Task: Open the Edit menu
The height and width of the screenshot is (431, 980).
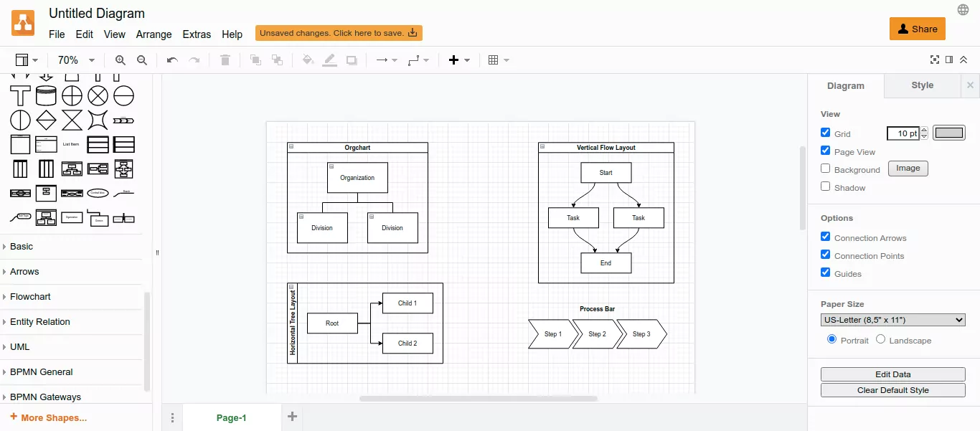Action: click(x=85, y=34)
